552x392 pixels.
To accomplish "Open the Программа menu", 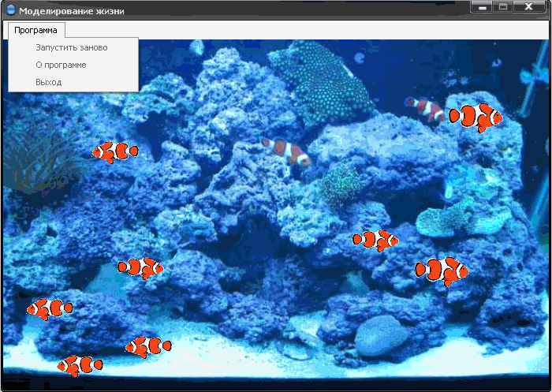I will click(x=36, y=30).
